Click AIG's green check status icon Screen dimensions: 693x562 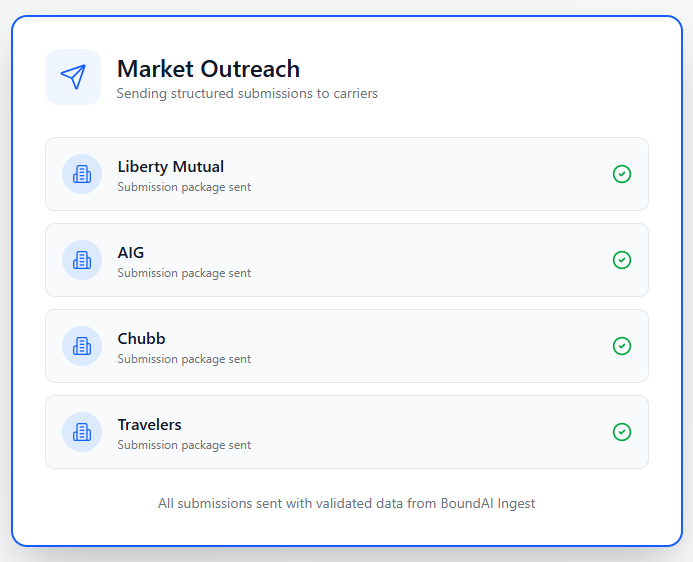[x=621, y=260]
